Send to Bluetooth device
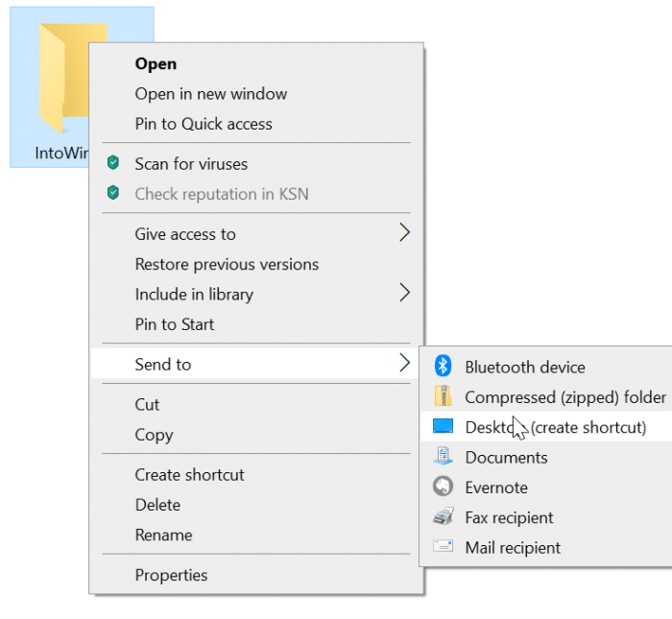Screen dimensions: 672x619 [546, 368]
